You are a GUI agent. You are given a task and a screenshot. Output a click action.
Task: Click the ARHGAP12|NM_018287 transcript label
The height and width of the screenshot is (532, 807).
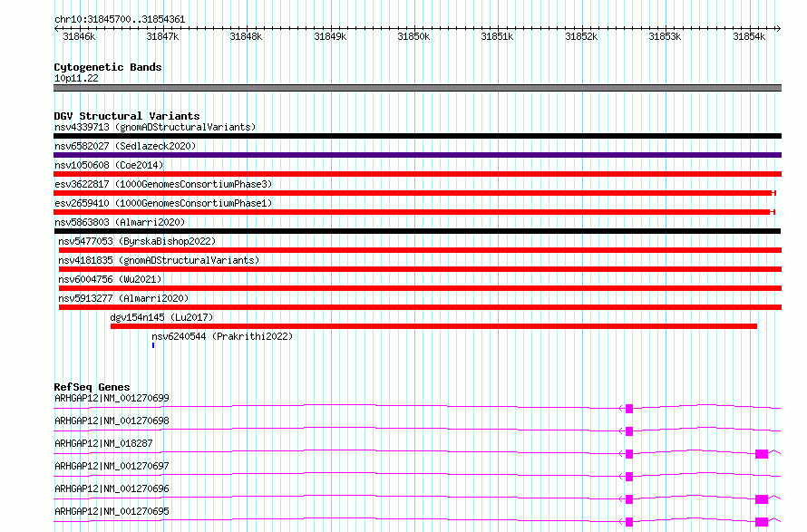(103, 443)
